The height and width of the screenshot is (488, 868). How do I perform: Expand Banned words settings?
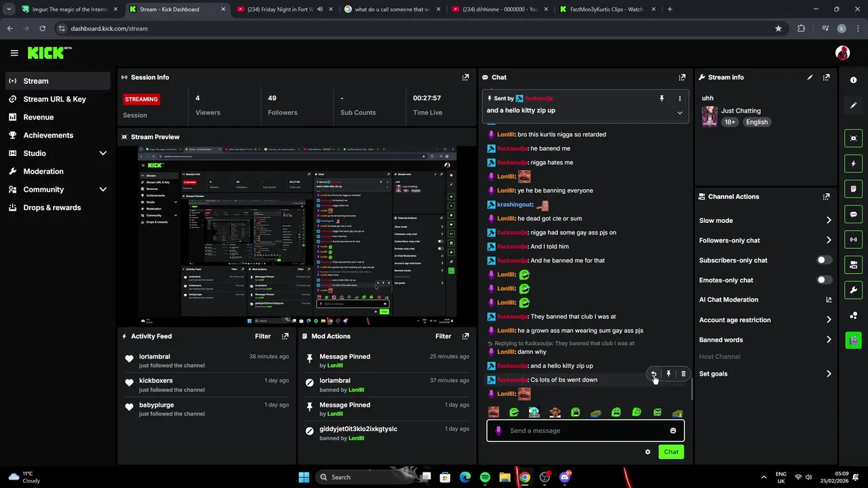829,340
